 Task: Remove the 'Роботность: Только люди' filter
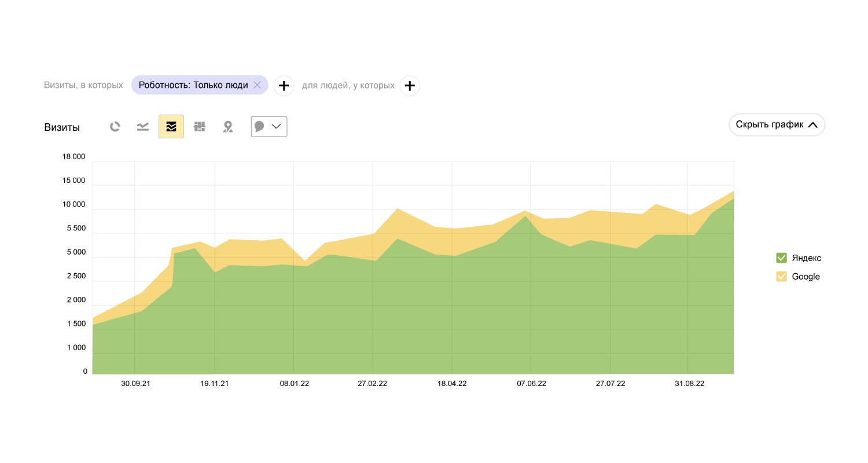pos(258,85)
